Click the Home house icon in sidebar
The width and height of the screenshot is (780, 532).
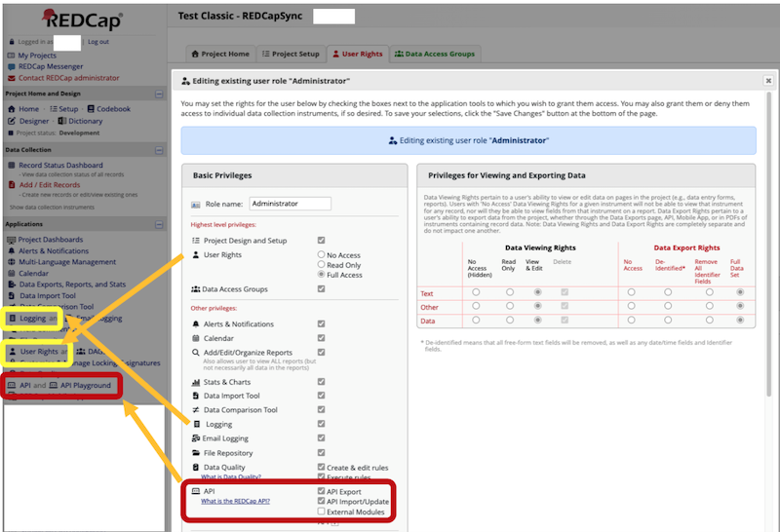click(12, 109)
